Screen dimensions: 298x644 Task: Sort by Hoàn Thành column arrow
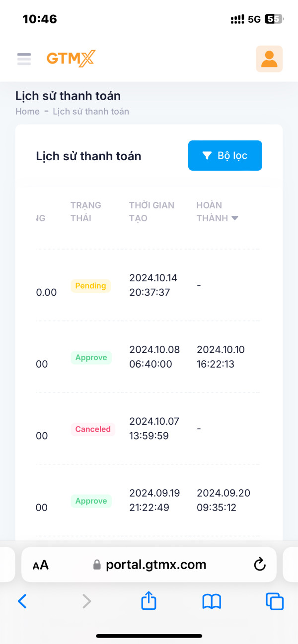[x=235, y=218]
